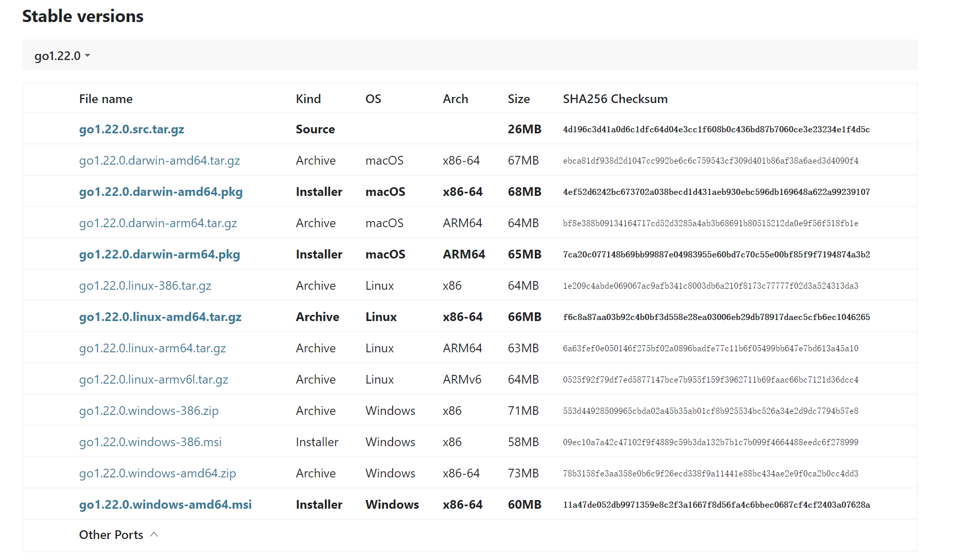
Task: Click the Size column header
Action: click(518, 99)
